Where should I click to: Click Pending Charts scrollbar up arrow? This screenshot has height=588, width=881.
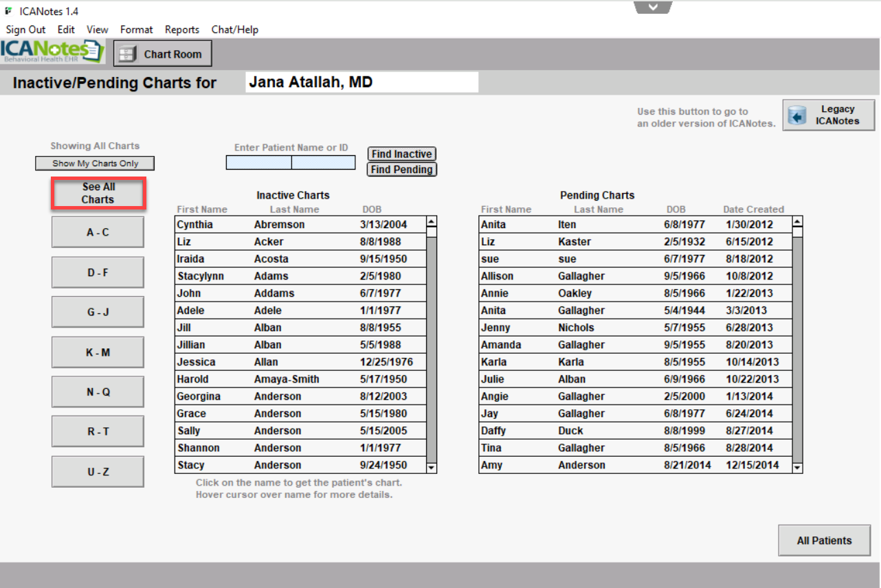click(797, 222)
